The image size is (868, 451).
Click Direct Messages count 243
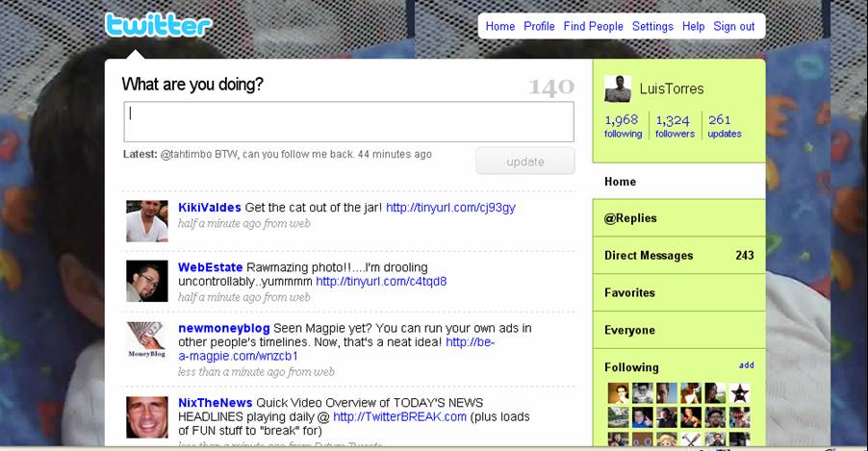745,255
